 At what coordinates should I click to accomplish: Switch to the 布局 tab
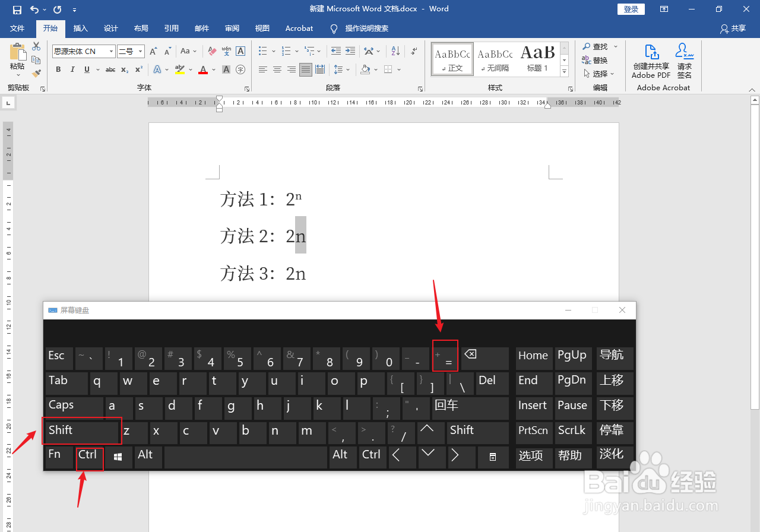[141, 28]
